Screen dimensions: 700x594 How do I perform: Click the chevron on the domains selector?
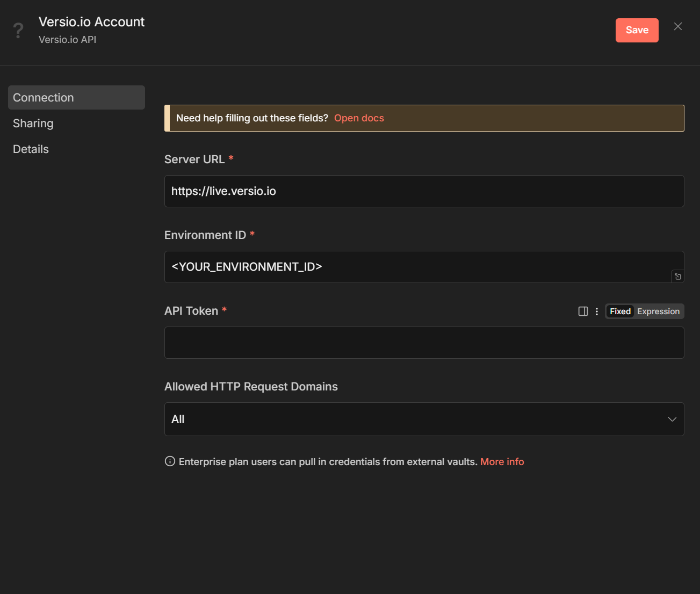(672, 419)
